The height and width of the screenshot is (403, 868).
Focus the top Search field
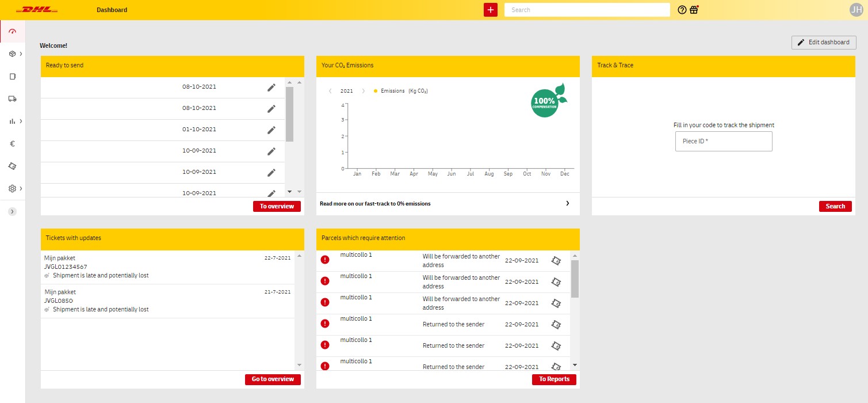point(587,10)
